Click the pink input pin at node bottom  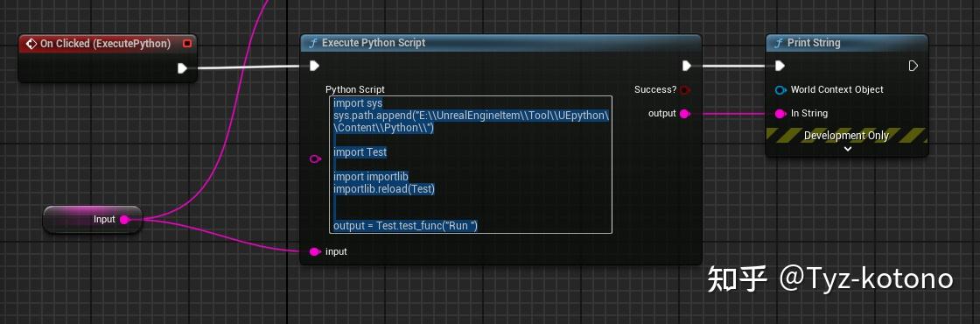click(x=314, y=251)
